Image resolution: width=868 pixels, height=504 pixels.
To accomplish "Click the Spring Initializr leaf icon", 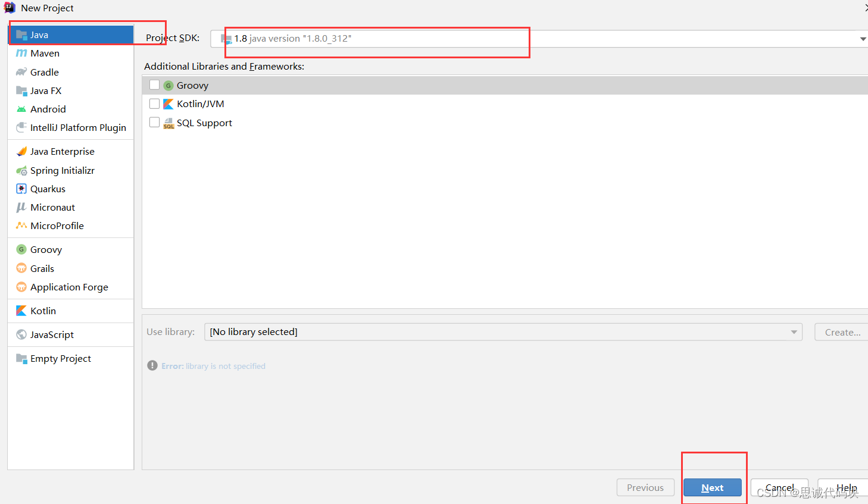I will [x=21, y=171].
